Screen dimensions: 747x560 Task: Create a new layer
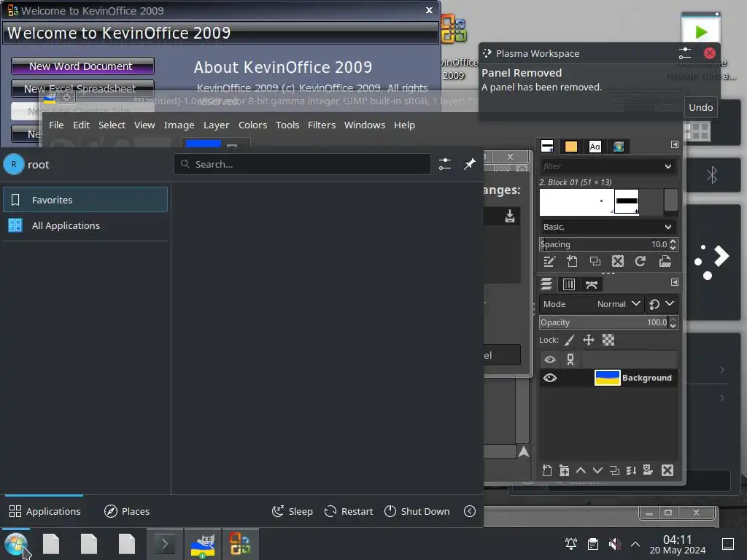(x=547, y=470)
